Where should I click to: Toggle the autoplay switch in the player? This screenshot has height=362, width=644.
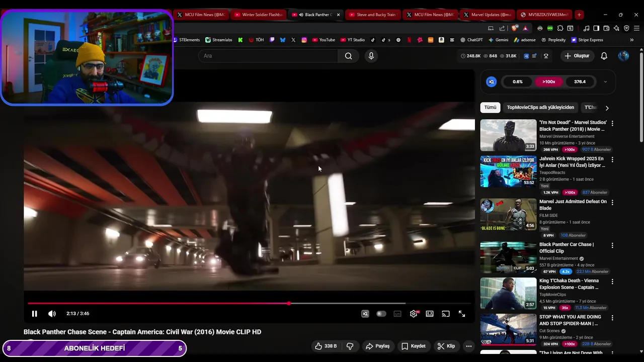coord(381,314)
